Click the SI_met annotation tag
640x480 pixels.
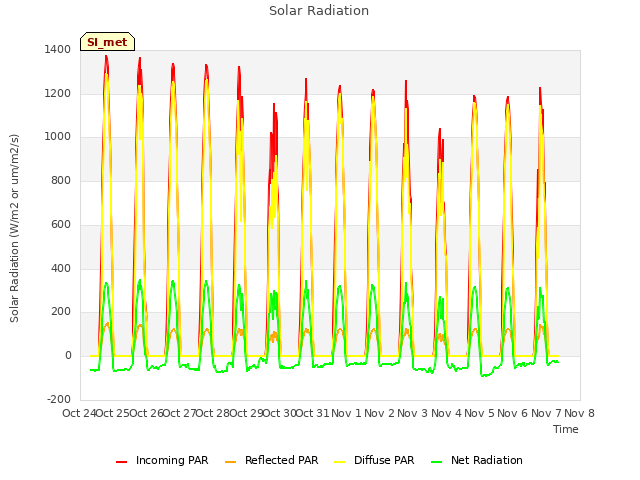point(107,42)
